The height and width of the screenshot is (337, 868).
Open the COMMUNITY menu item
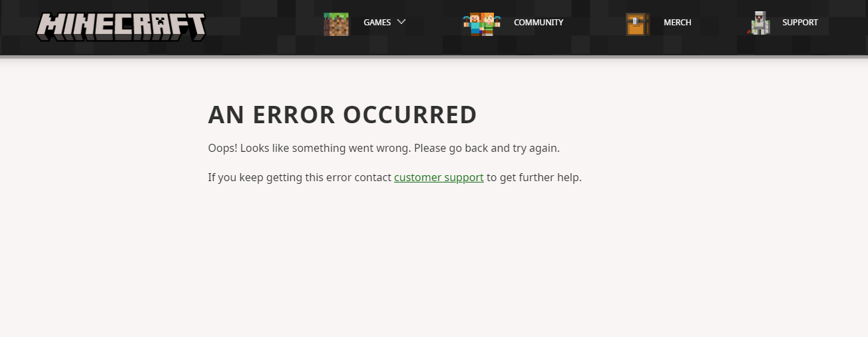point(539,23)
